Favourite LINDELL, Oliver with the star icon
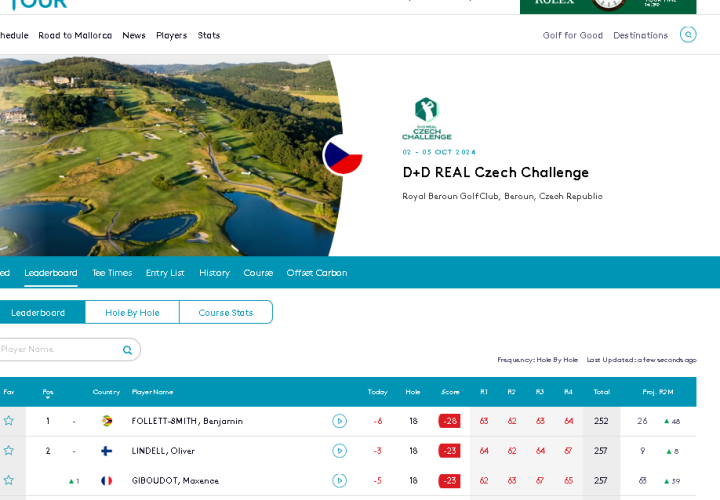 [x=9, y=450]
